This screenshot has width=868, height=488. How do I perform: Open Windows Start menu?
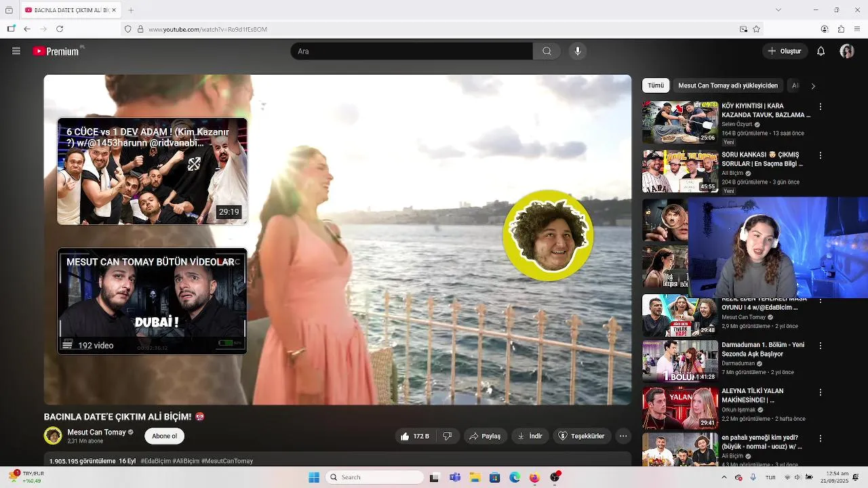point(314,477)
